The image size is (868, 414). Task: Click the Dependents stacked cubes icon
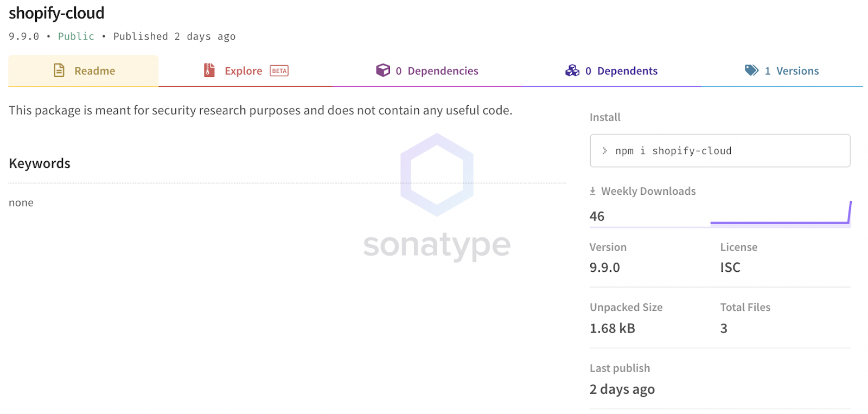(x=572, y=71)
